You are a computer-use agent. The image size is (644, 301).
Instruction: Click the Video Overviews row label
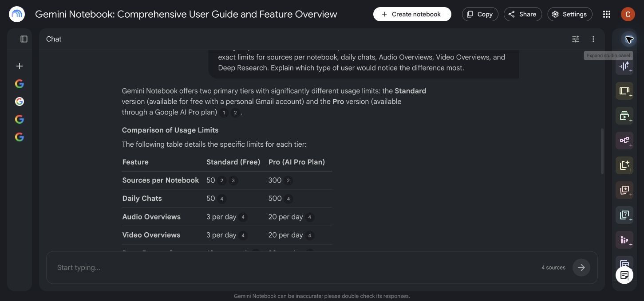[x=151, y=235]
